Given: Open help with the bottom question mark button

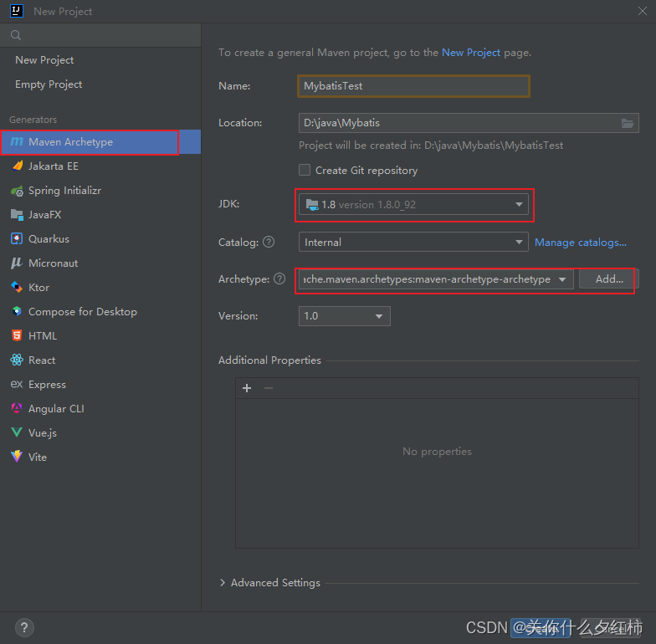Looking at the screenshot, I should tap(24, 627).
